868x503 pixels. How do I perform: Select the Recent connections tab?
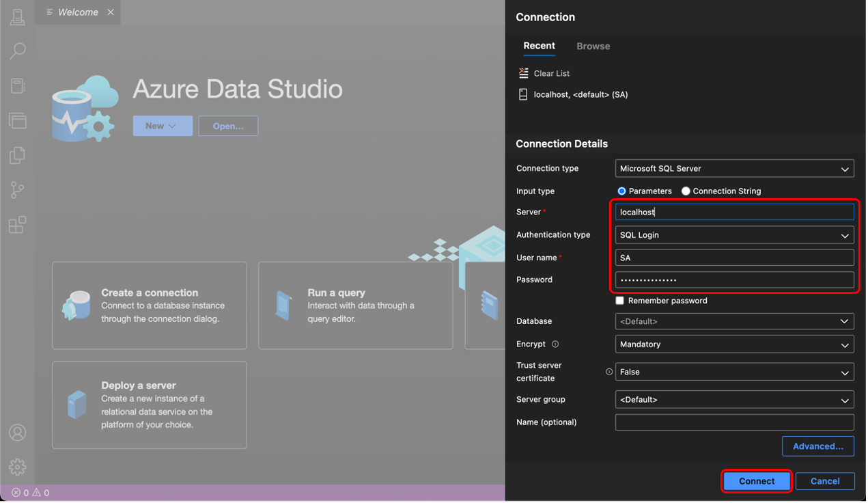point(539,46)
